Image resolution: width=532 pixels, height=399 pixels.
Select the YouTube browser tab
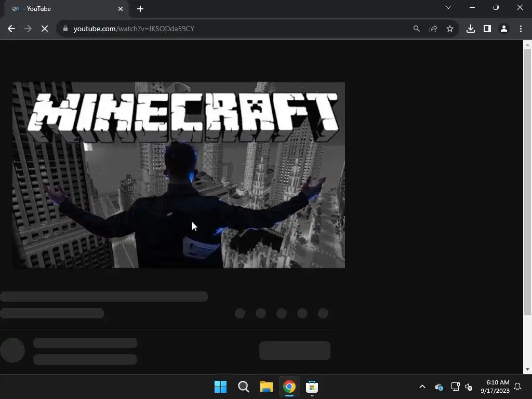point(66,9)
